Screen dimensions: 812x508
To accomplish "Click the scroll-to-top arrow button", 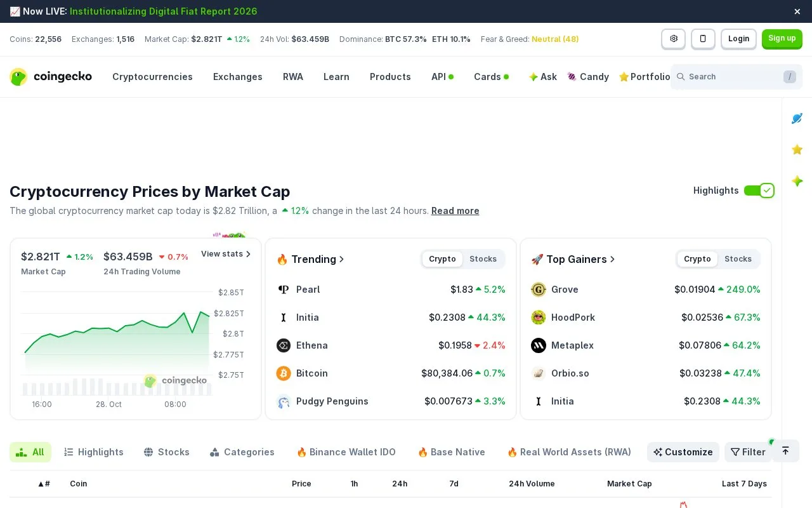I will [785, 451].
